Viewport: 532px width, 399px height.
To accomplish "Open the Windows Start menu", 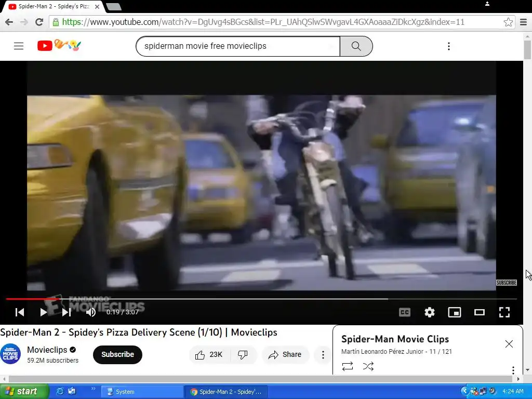I will coord(24,392).
